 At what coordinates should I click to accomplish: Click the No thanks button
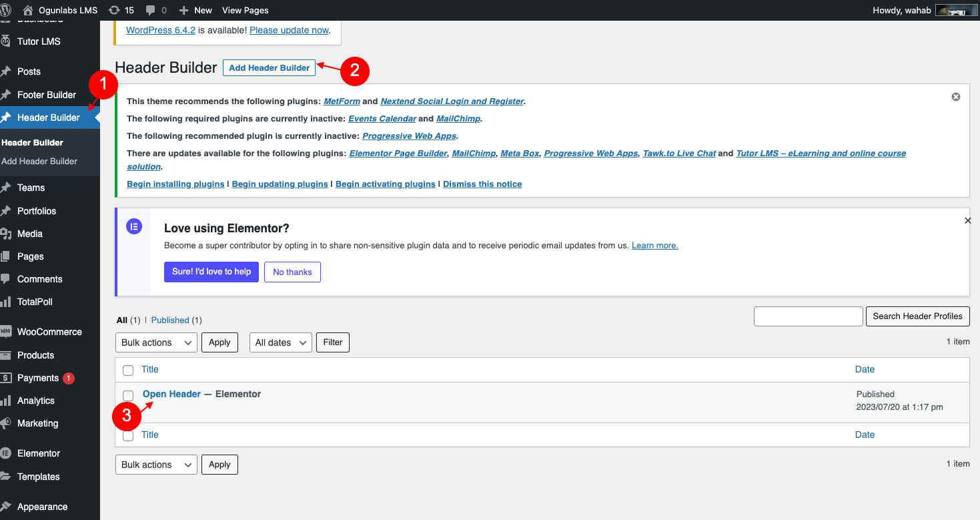[292, 272]
